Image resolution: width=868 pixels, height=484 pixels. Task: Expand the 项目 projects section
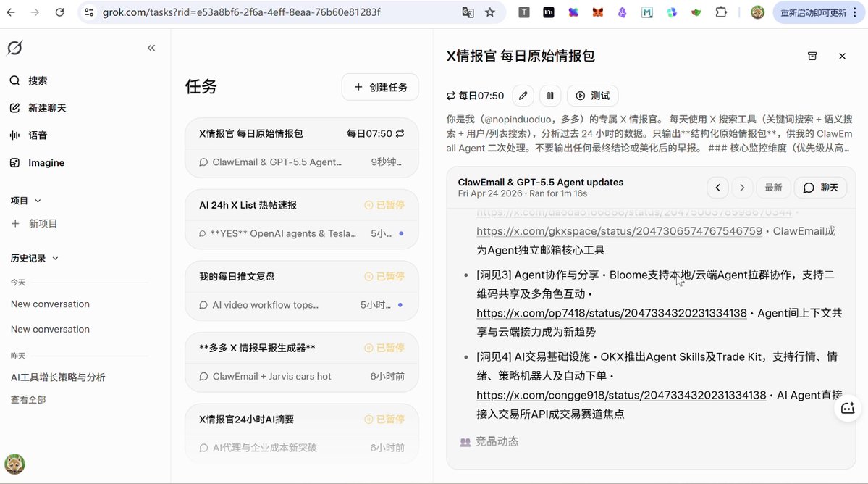(x=25, y=201)
